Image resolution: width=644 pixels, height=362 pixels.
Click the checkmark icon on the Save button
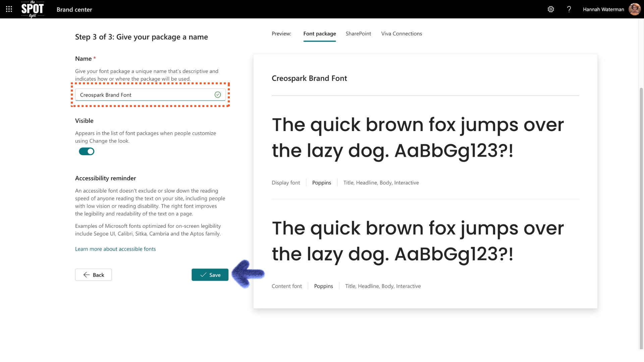(203, 275)
